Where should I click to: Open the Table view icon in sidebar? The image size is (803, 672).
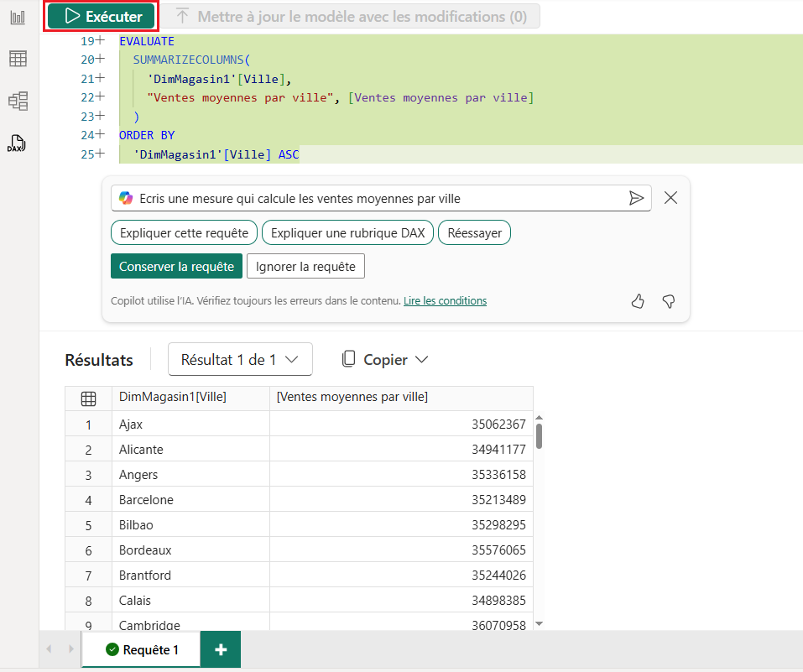click(18, 59)
